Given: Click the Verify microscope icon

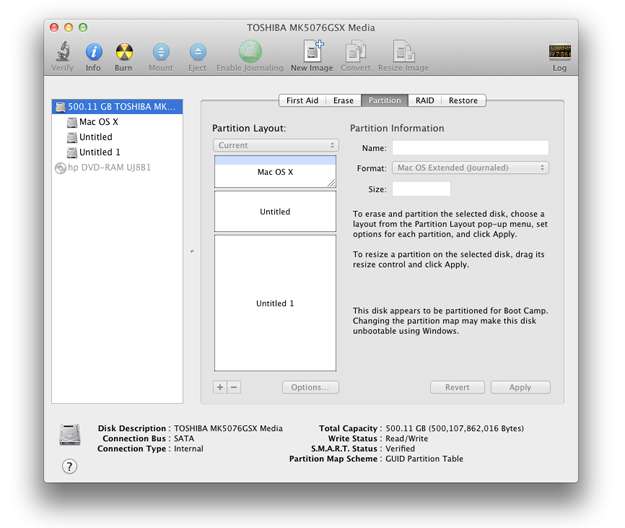Looking at the screenshot, I should point(62,52).
